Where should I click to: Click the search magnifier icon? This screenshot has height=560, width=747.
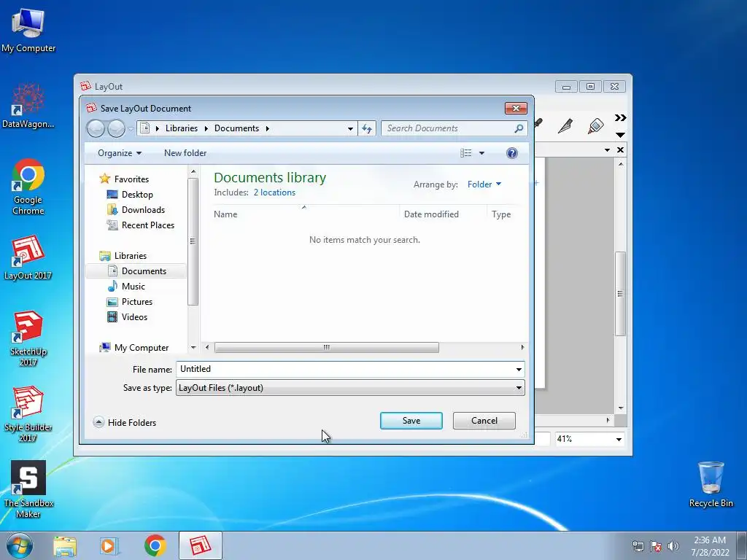click(x=519, y=128)
